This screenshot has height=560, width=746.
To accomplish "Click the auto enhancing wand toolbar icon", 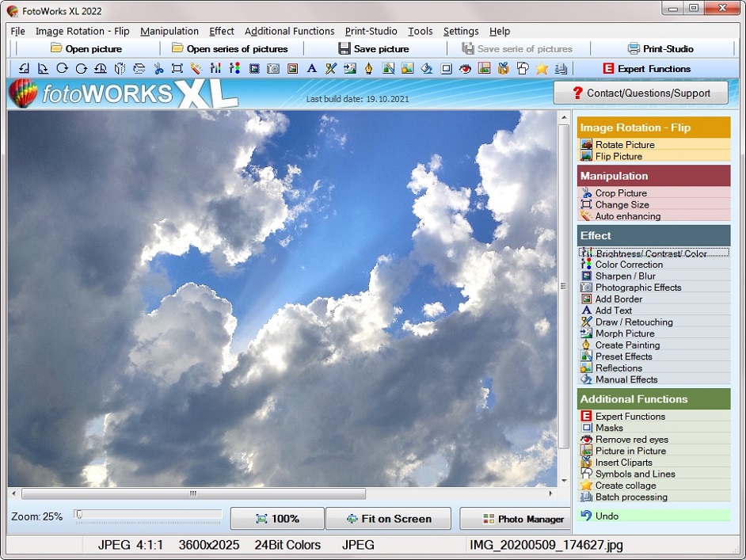I will click(x=196, y=69).
